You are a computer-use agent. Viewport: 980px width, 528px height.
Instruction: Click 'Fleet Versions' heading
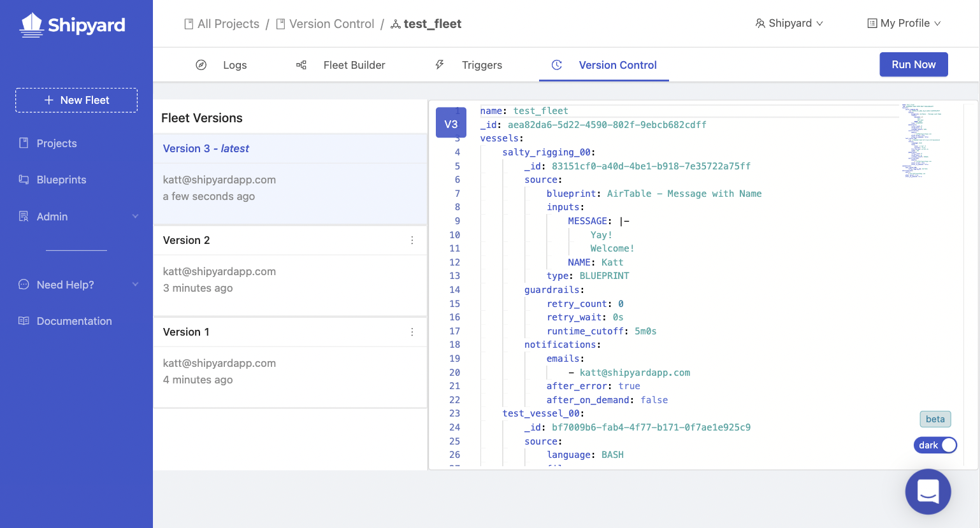(202, 118)
